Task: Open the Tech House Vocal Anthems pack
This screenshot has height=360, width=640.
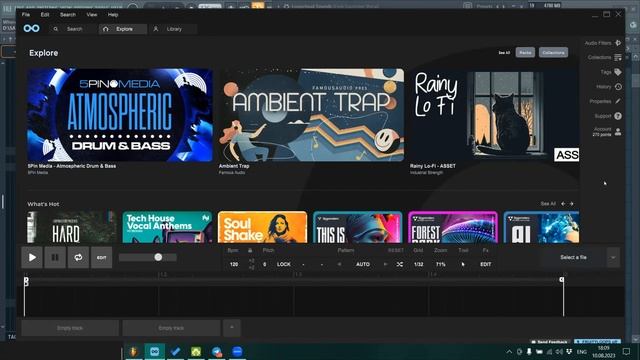Action: pos(167,227)
